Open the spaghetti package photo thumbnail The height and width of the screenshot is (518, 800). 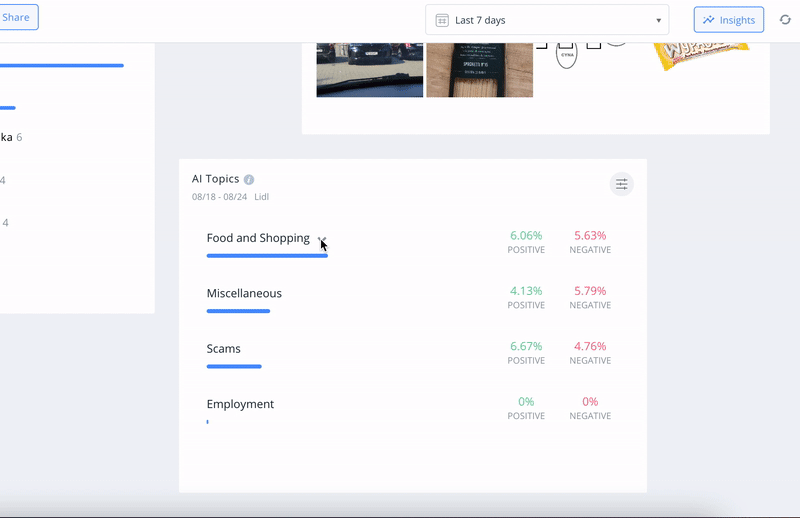point(479,70)
